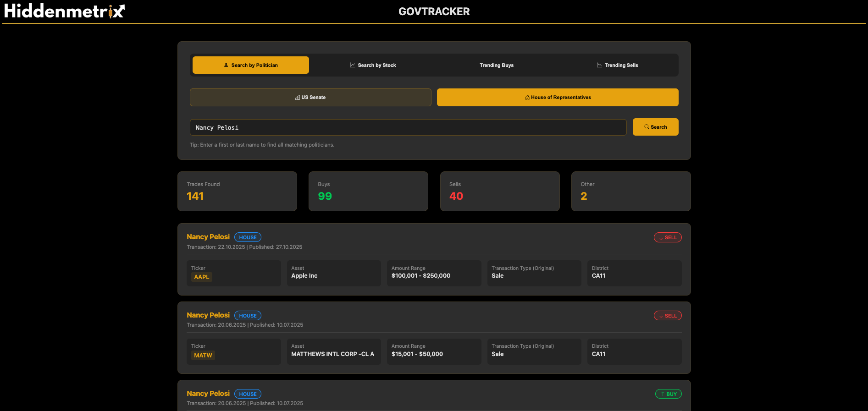868x411 pixels.
Task: Open the Trending Sells tab
Action: [617, 65]
